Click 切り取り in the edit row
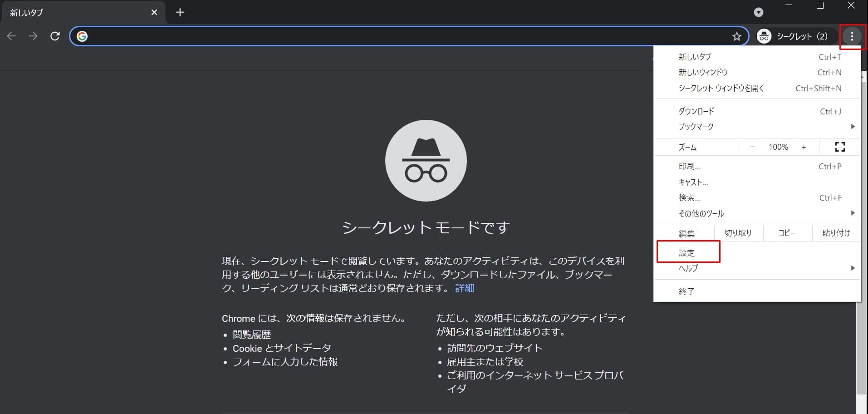 point(738,233)
